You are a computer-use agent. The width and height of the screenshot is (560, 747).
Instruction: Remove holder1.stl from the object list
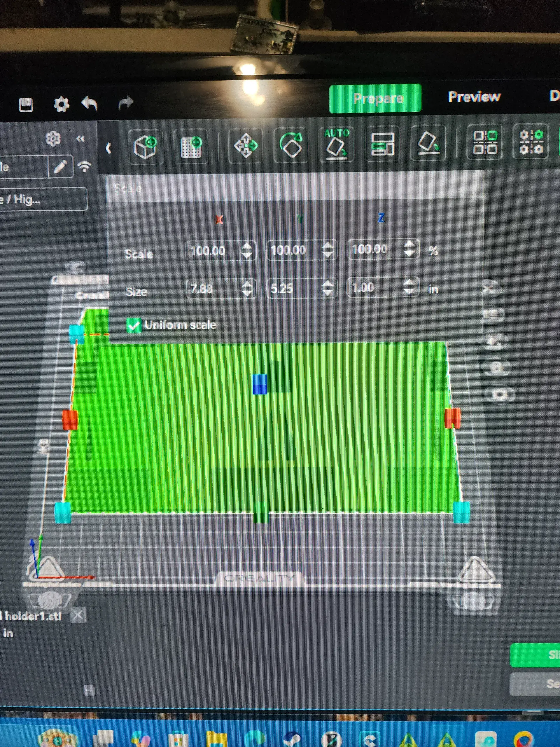(x=78, y=615)
